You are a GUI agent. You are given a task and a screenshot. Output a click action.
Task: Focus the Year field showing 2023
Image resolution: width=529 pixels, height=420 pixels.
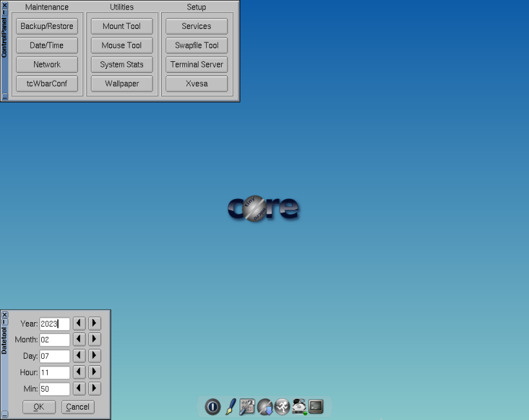(55, 324)
